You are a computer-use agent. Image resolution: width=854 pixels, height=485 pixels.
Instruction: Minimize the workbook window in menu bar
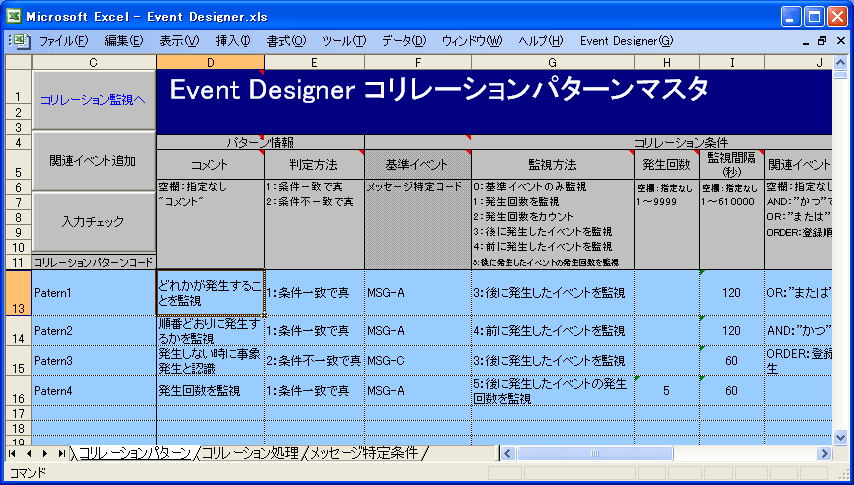point(807,41)
